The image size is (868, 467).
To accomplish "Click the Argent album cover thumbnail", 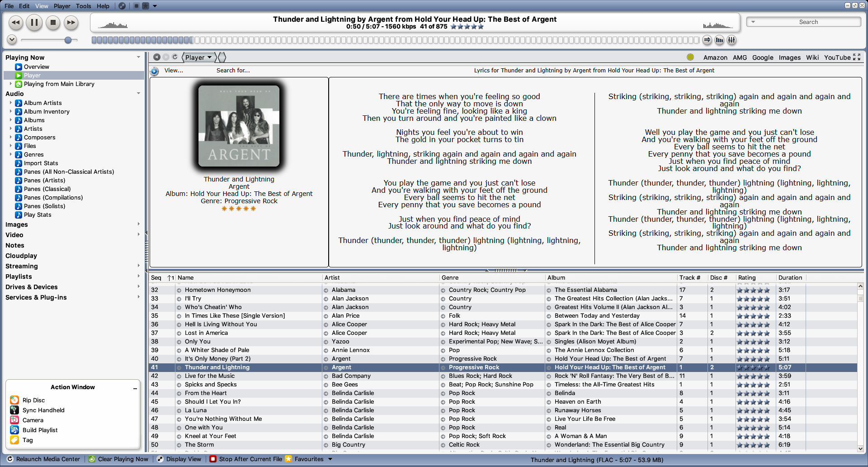I will [239, 126].
